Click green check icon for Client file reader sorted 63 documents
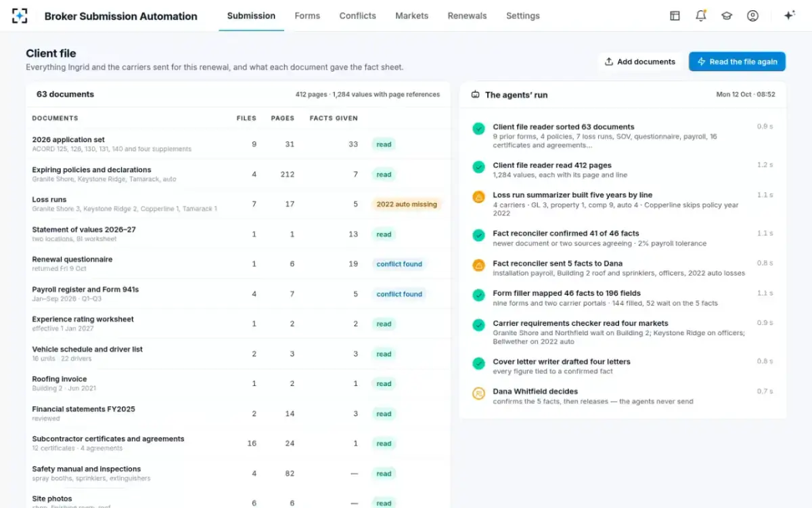This screenshot has width=812, height=508. tap(478, 128)
